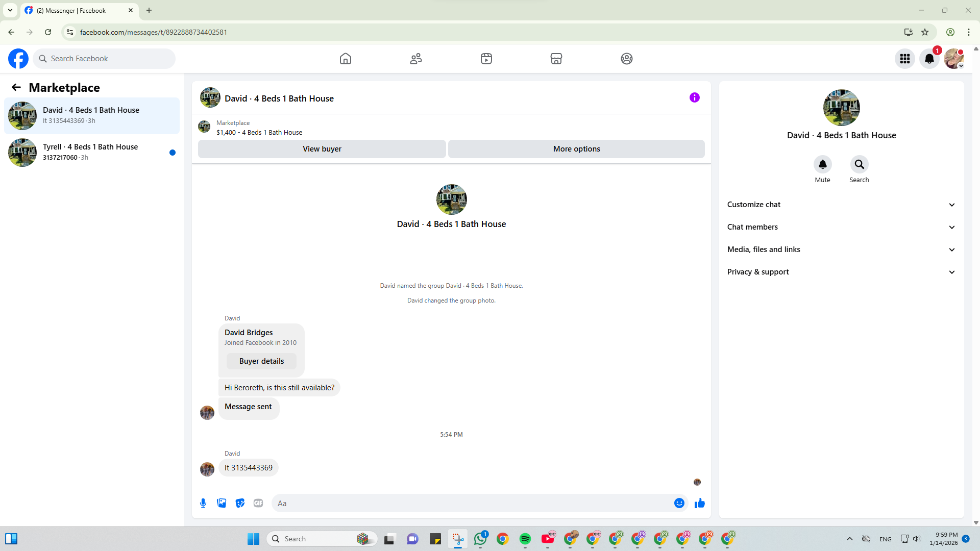Click the View buyer button
This screenshot has width=980, height=551.
(x=322, y=149)
